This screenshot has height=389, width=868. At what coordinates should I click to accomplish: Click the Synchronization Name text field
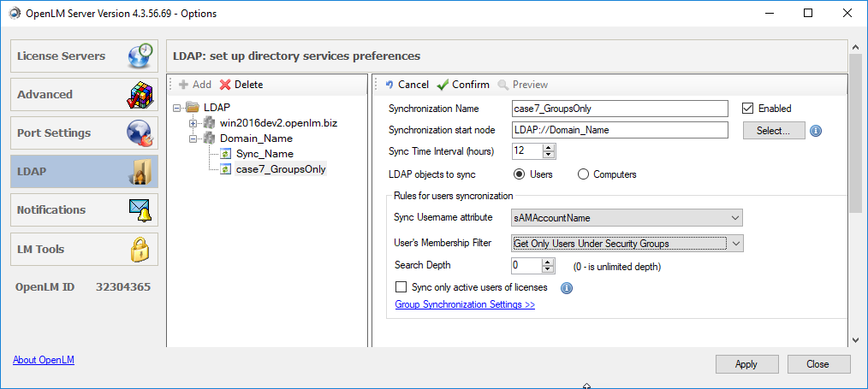(x=619, y=109)
